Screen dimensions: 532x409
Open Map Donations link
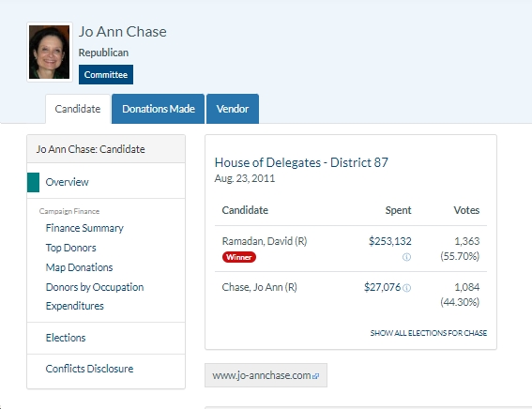click(x=79, y=267)
